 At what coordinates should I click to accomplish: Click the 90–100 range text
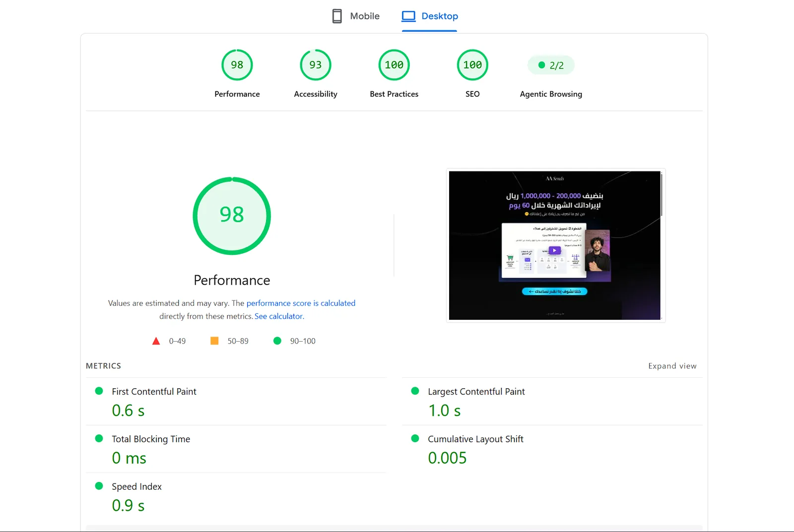(303, 341)
